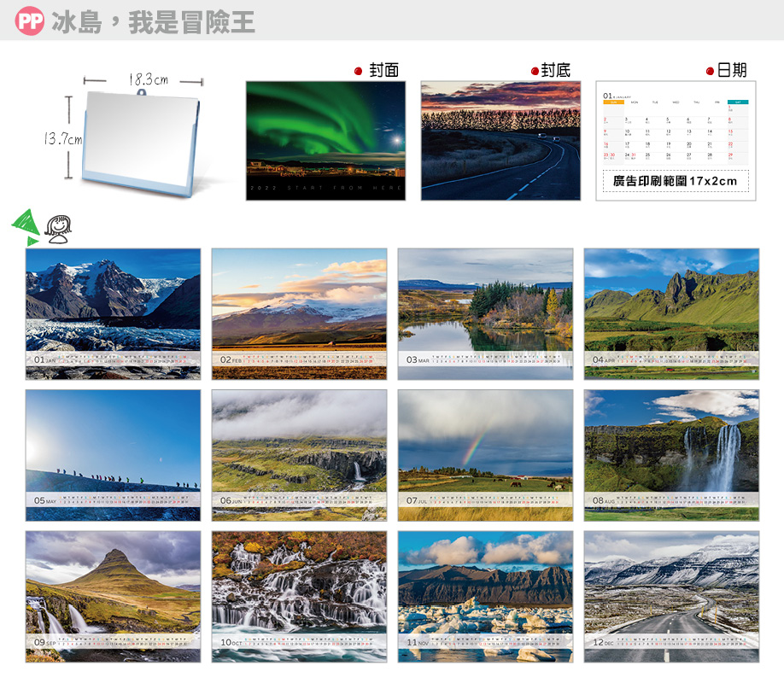Click the title 冰島，我是冒險王
The height and width of the screenshot is (683, 784).
(x=153, y=22)
